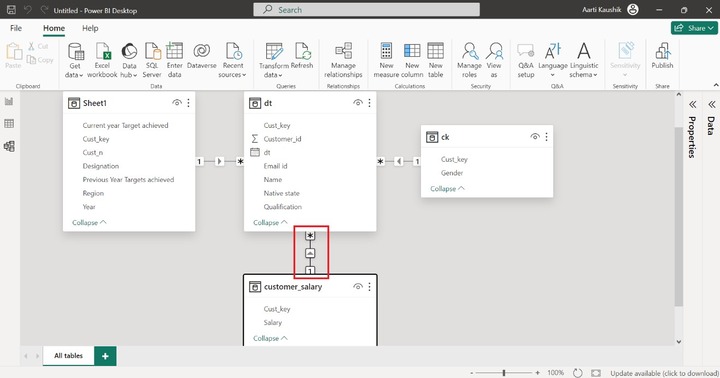The width and height of the screenshot is (720, 378).
Task: Select the Home ribbon tab
Action: 54,28
